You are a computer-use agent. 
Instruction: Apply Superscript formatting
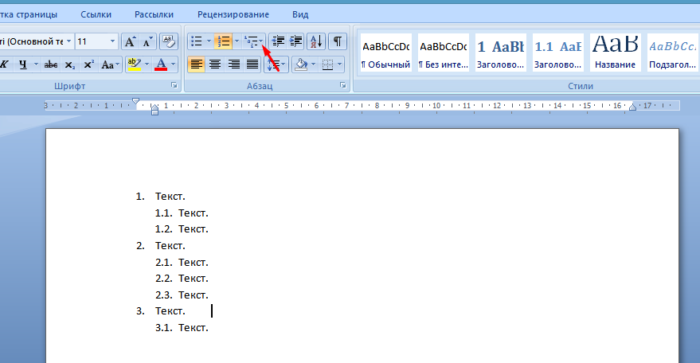(89, 65)
